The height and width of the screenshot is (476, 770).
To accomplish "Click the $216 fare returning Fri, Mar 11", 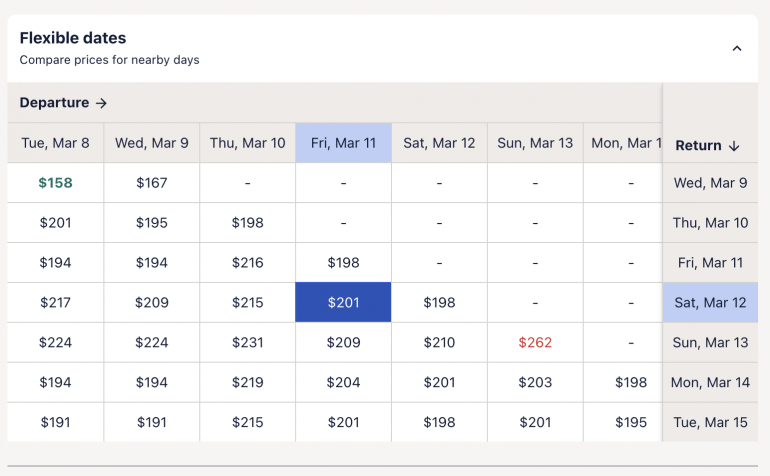I will [x=247, y=262].
